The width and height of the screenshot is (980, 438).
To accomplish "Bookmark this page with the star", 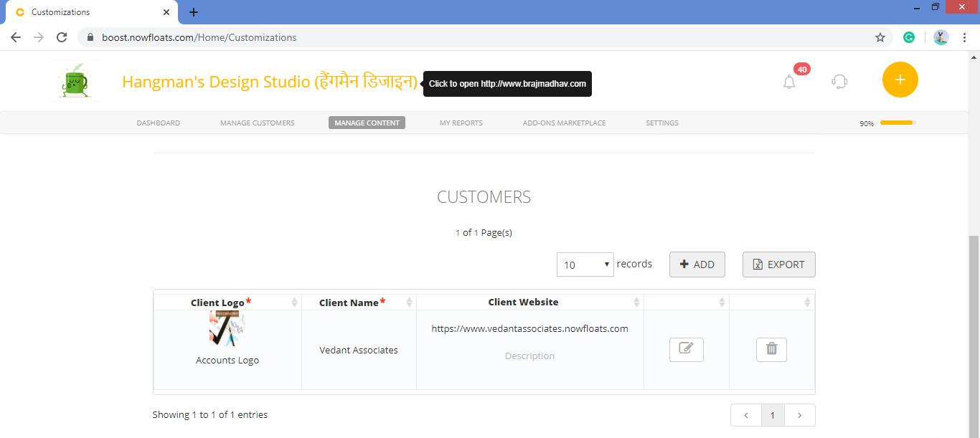I will [880, 37].
